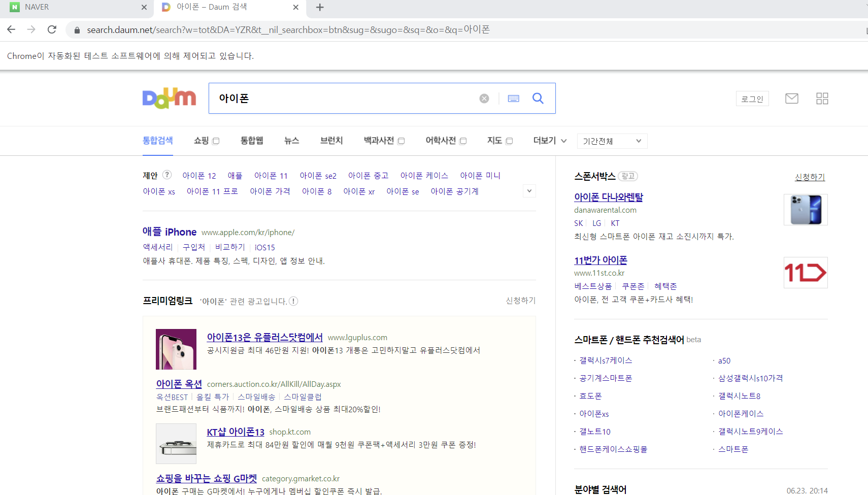
Task: Click the KT샵 iPhone 13 ad image
Action: pos(176,444)
